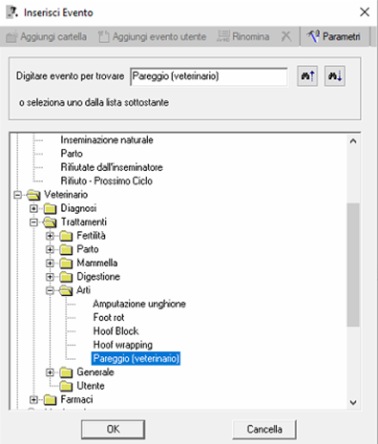Select Inseminazione naturale event
This screenshot has width=378, height=444.
(x=107, y=140)
